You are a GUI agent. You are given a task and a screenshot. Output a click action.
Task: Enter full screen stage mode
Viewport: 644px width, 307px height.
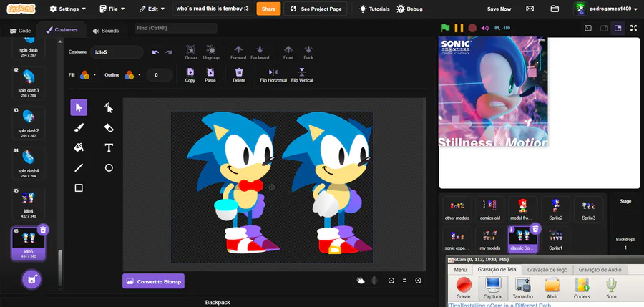click(x=634, y=29)
